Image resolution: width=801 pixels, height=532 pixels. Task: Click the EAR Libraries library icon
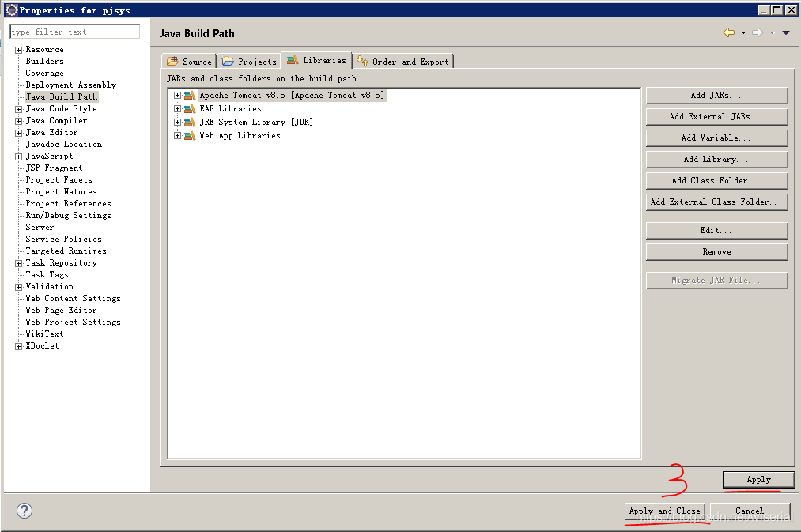190,109
